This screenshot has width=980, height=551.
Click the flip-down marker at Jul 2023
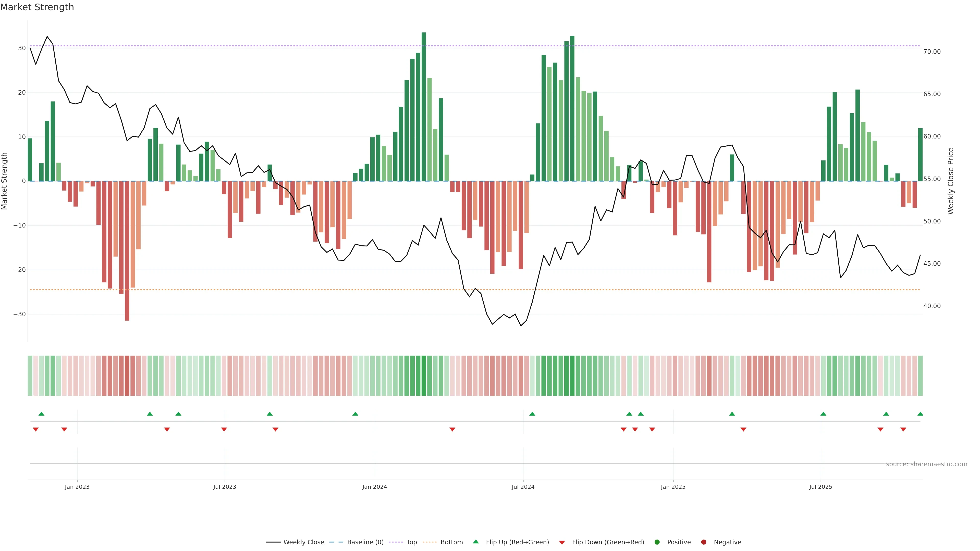click(224, 429)
